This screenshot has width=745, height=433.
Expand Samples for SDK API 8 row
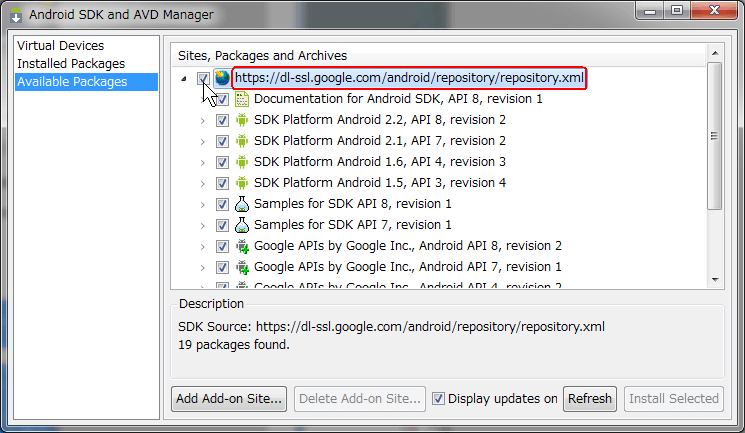[x=202, y=204]
